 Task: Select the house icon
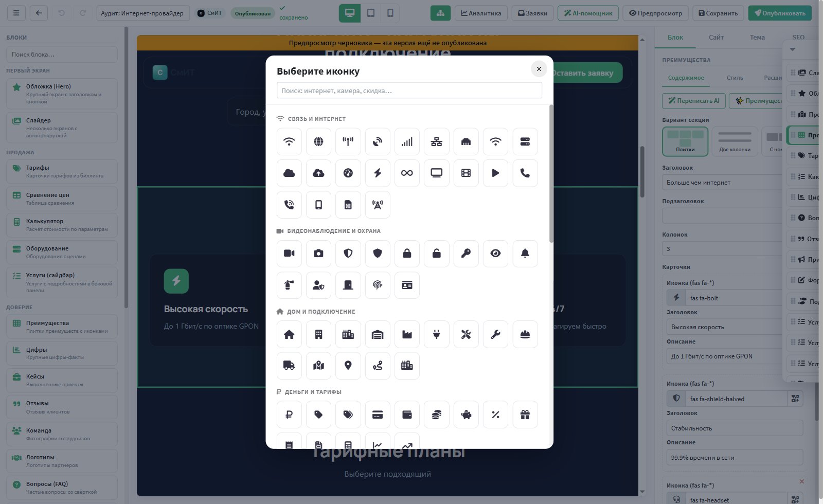[x=289, y=334]
